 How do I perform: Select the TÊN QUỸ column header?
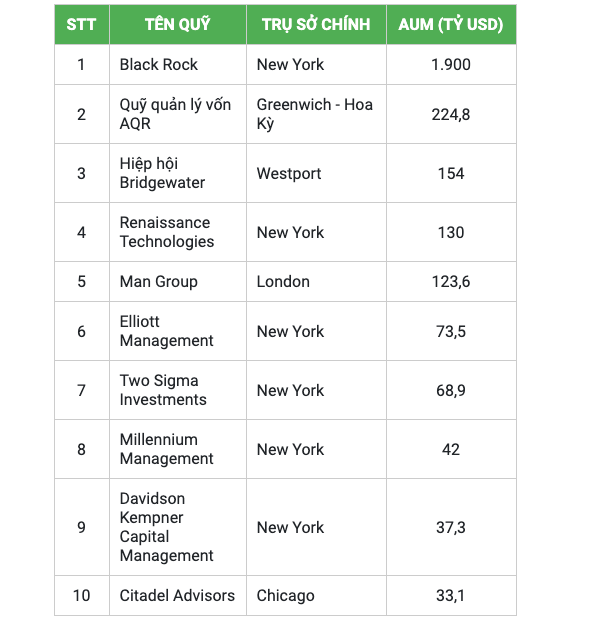click(177, 25)
